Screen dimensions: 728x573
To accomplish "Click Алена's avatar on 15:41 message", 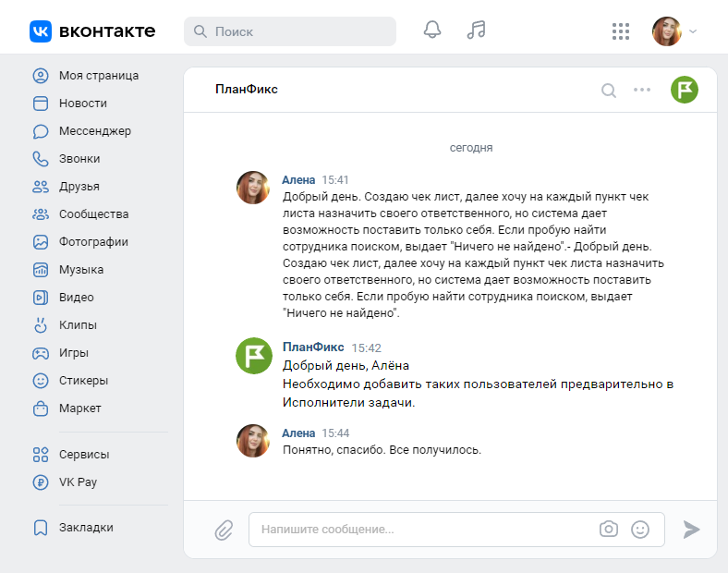I will (x=253, y=188).
